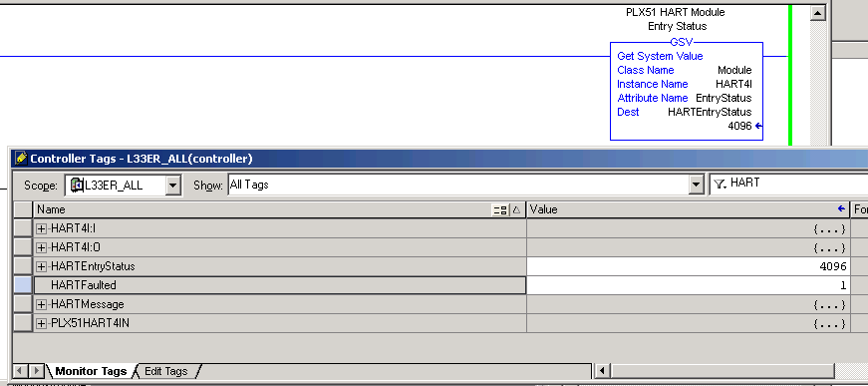Open the Show All Tags dropdown
The width and height of the screenshot is (868, 386).
coord(696,185)
